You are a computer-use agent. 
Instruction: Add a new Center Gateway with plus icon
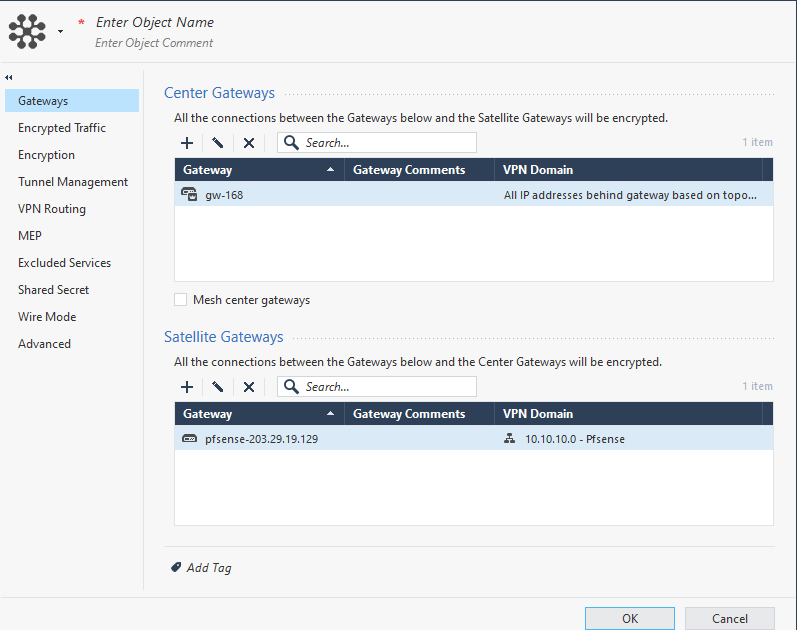(187, 143)
